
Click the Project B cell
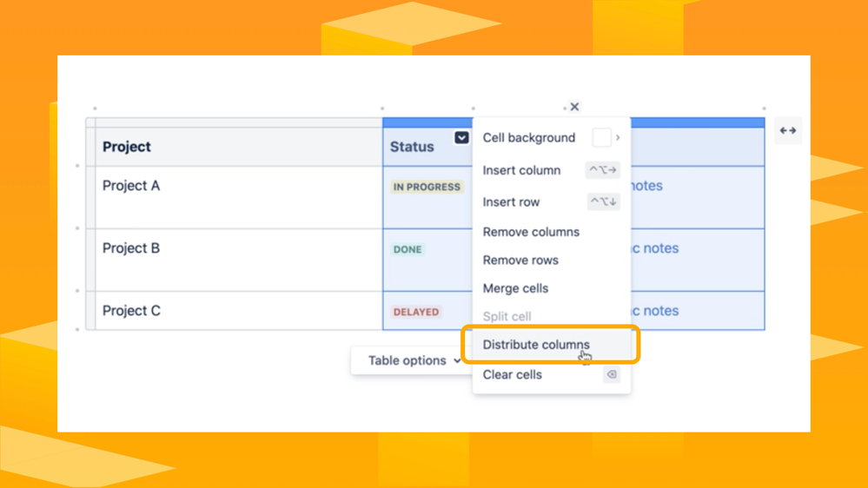[x=239, y=260]
